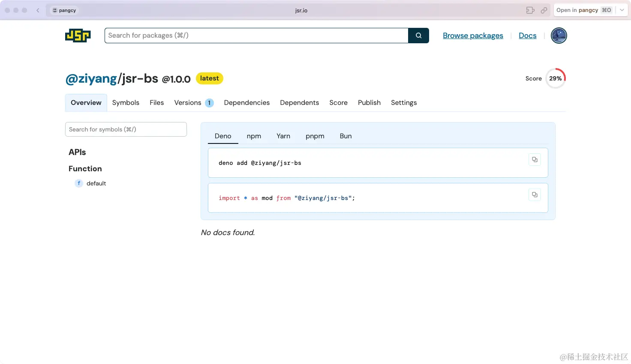Screen dimensions: 631x364
Task: Select the npm install tab
Action: [x=254, y=136]
